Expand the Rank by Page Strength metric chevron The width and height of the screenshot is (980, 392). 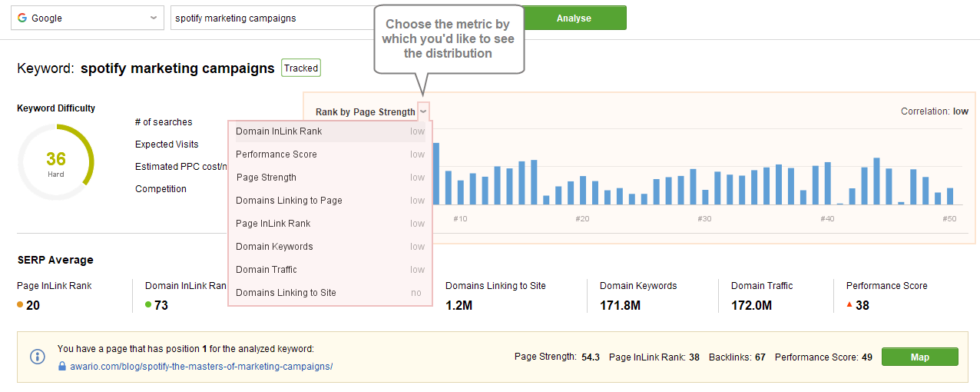(423, 112)
